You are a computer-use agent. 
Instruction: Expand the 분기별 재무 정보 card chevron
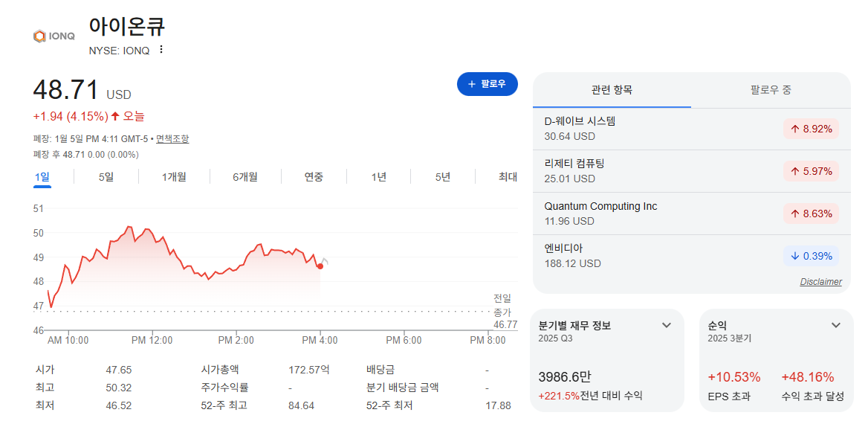click(x=667, y=325)
